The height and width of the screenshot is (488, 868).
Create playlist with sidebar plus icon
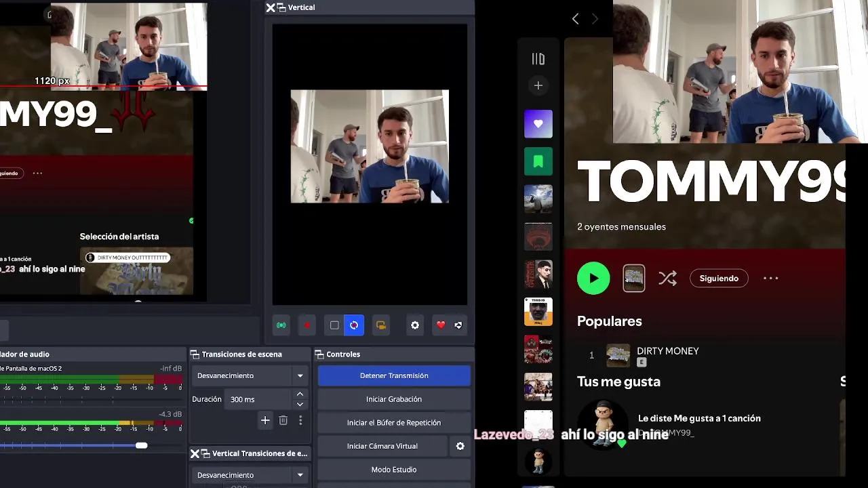point(538,85)
